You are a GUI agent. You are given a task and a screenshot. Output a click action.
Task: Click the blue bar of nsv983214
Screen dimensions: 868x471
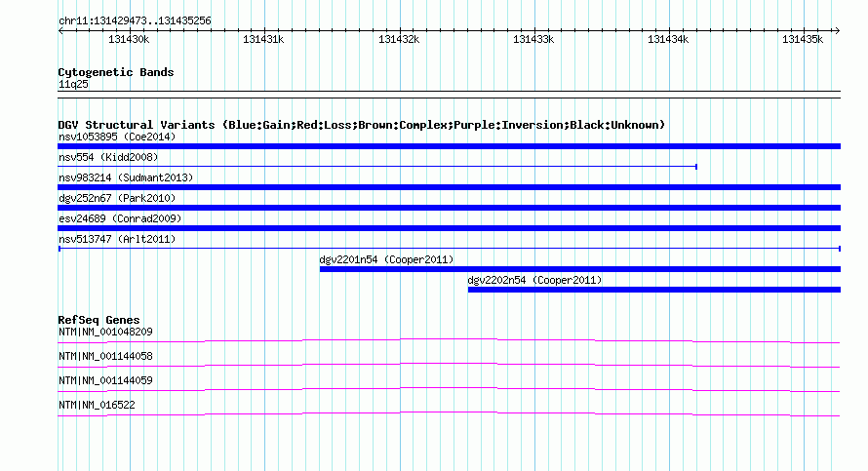coord(449,187)
